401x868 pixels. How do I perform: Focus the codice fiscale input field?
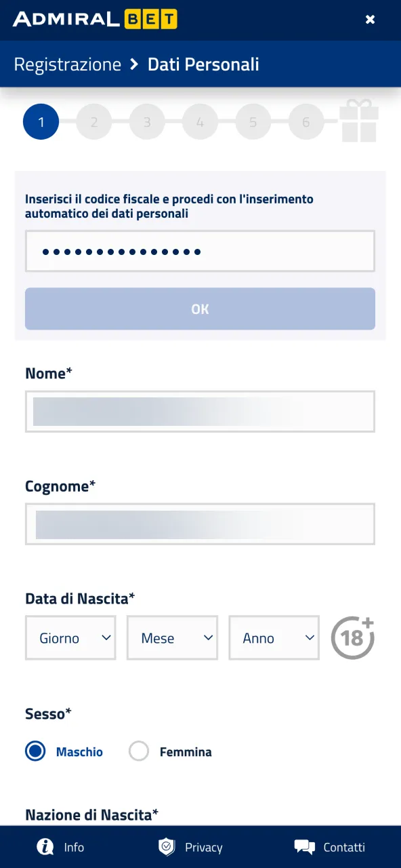(x=200, y=252)
